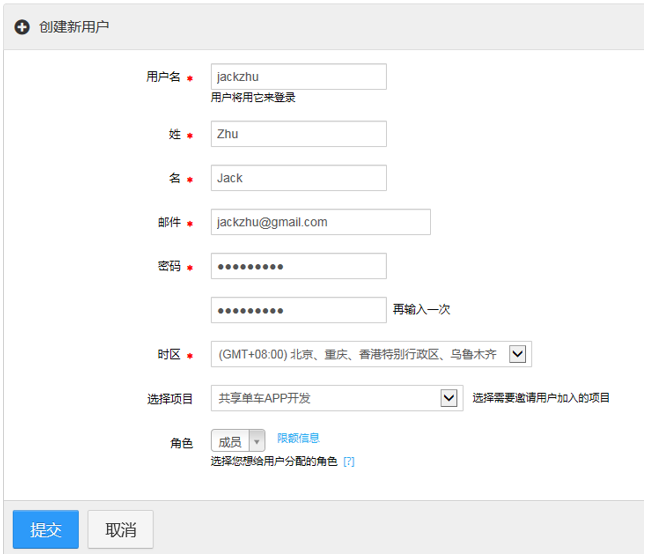The image size is (646, 557).
Task: Click the 用户名 input containing jackzhu
Action: pos(298,77)
